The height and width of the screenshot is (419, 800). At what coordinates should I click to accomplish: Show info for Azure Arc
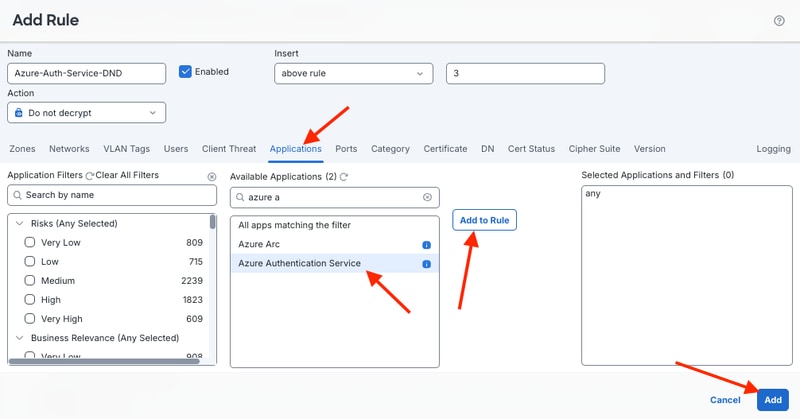(x=427, y=245)
